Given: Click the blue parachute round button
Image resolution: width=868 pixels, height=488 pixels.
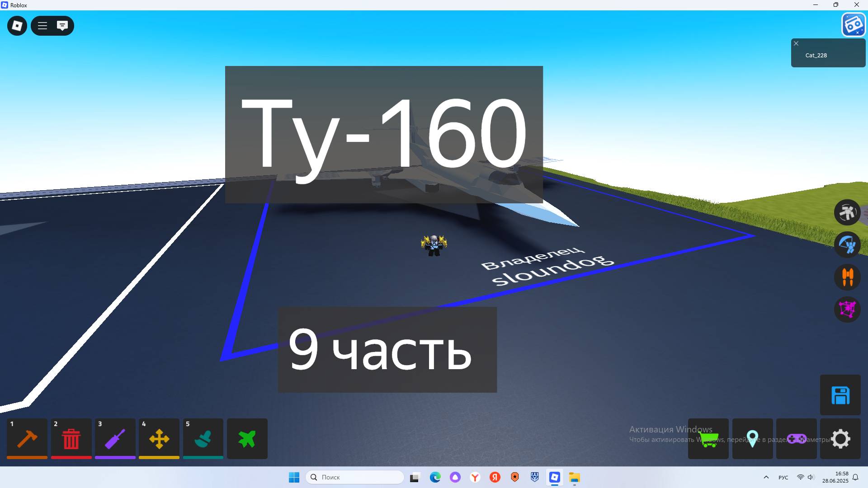Looking at the screenshot, I should pos(847,244).
